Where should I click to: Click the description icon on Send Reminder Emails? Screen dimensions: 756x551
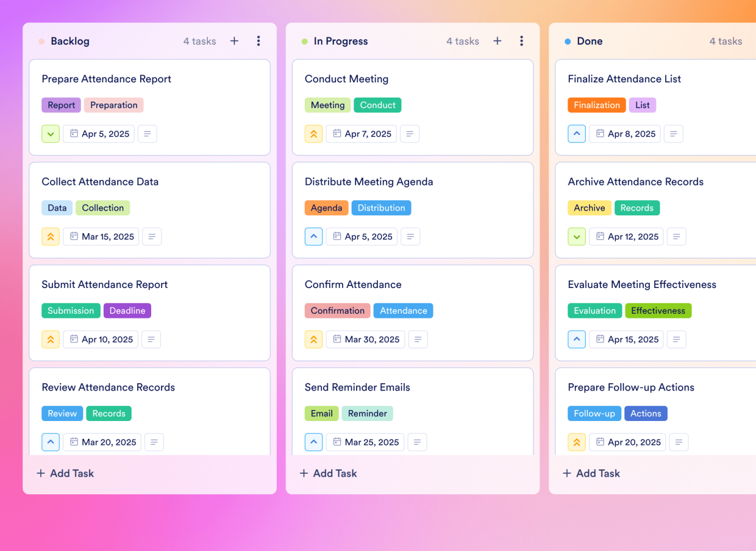coord(418,442)
